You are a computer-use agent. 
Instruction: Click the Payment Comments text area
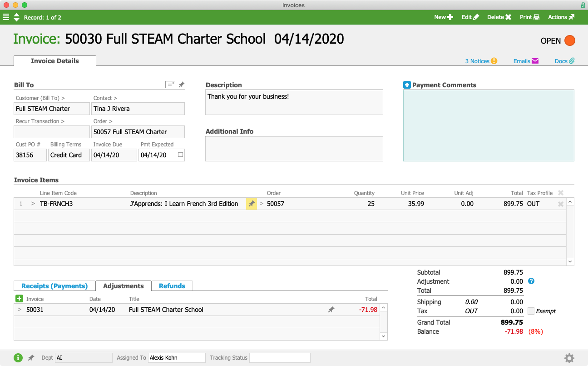pyautogui.click(x=489, y=125)
